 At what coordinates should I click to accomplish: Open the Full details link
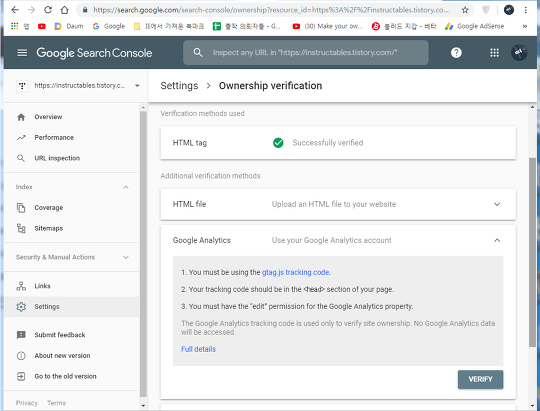pyautogui.click(x=198, y=349)
